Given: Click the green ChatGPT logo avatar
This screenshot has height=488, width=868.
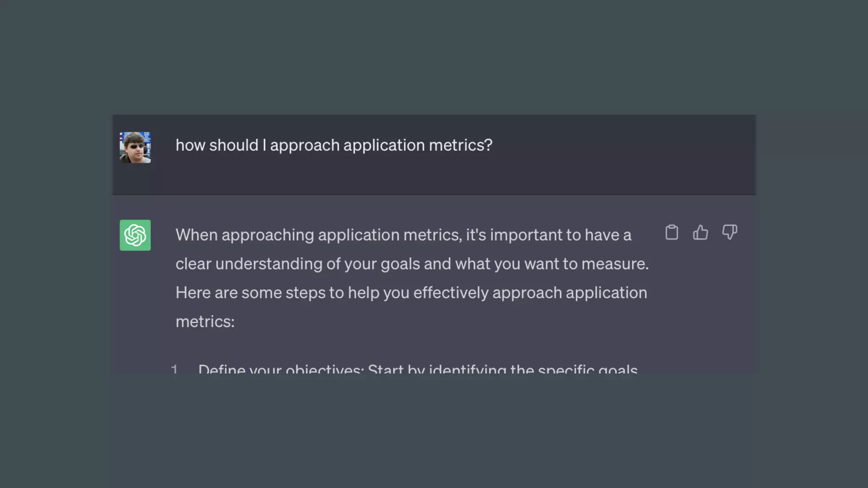Looking at the screenshot, I should click(x=135, y=235).
